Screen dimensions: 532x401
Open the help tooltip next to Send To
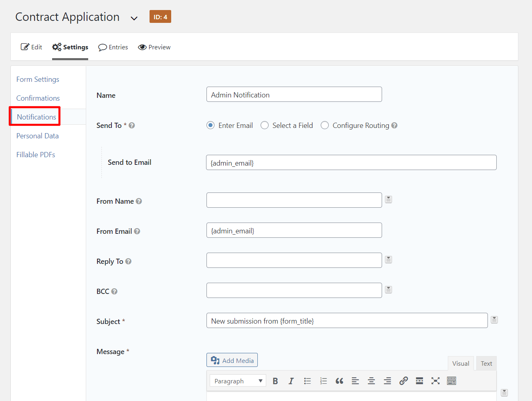pos(131,125)
